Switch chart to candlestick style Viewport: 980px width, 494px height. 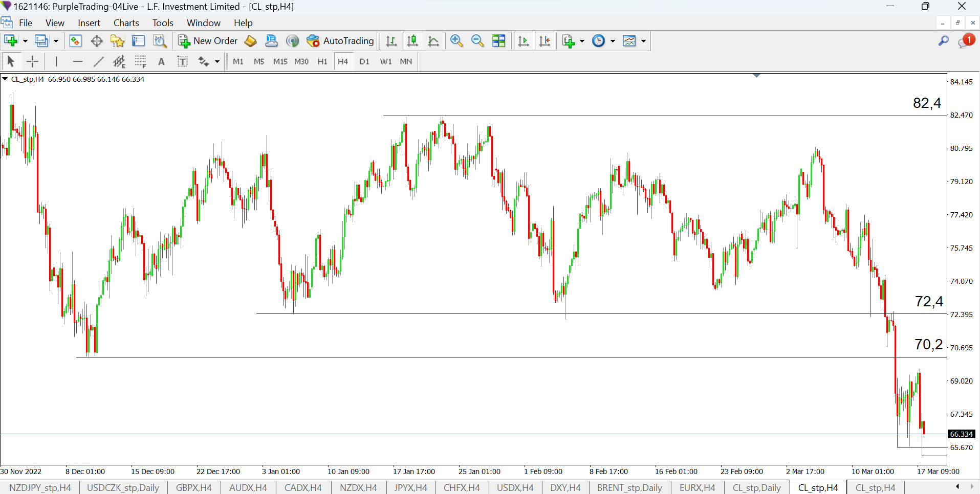pyautogui.click(x=412, y=41)
